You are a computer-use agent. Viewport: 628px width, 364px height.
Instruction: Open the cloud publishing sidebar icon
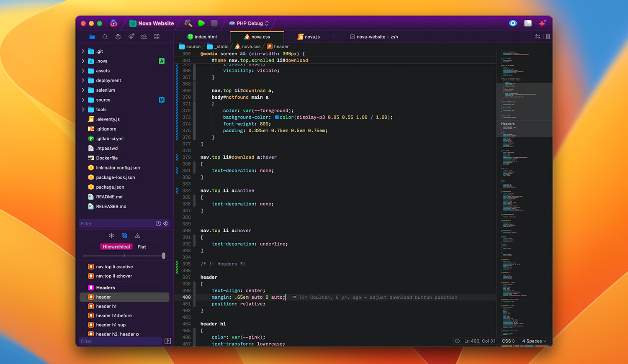[x=144, y=37]
